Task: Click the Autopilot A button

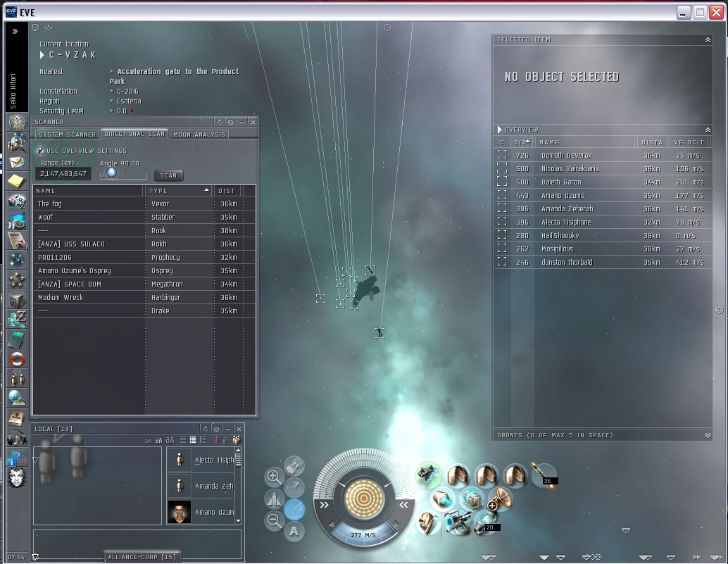Action: (294, 531)
